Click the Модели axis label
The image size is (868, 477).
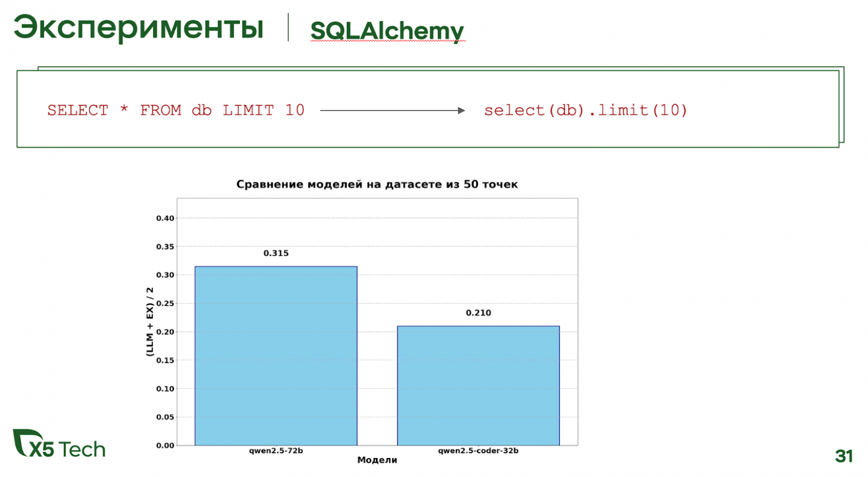pos(378,460)
